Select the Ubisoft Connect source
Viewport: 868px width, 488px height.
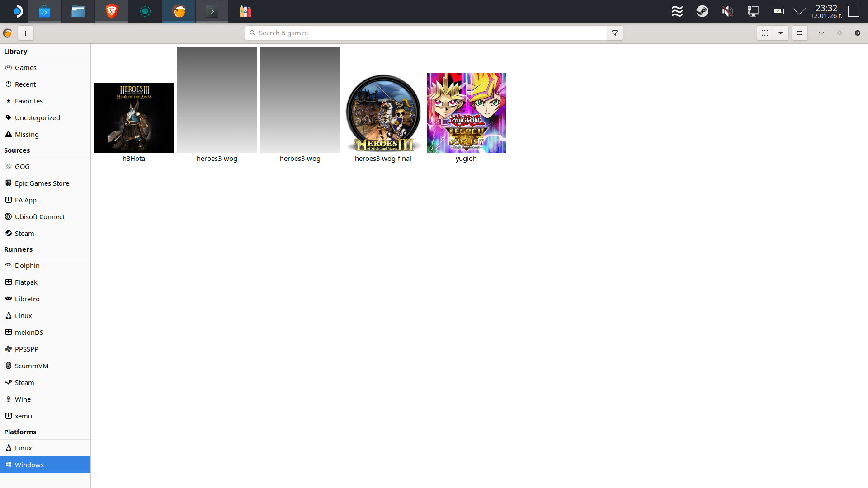coord(39,217)
